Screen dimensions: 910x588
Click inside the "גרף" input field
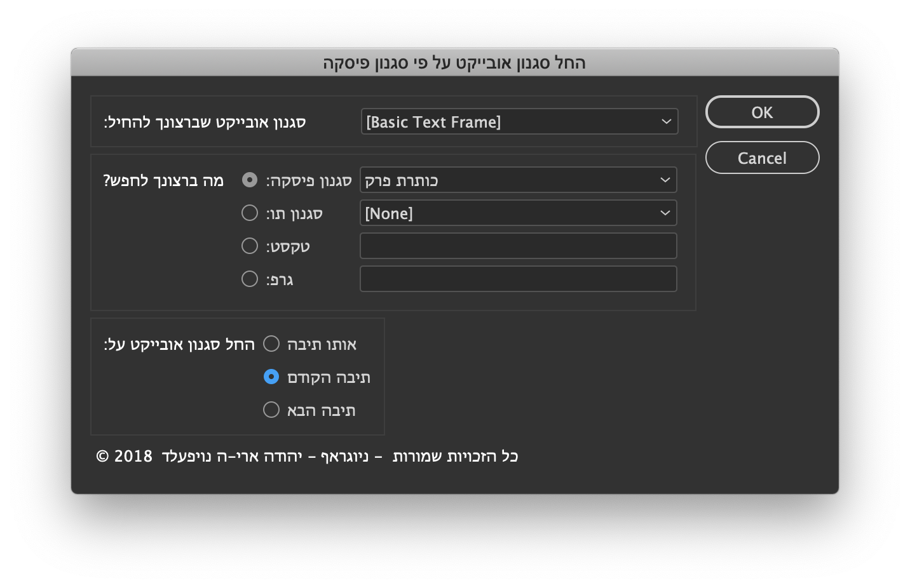pyautogui.click(x=518, y=279)
